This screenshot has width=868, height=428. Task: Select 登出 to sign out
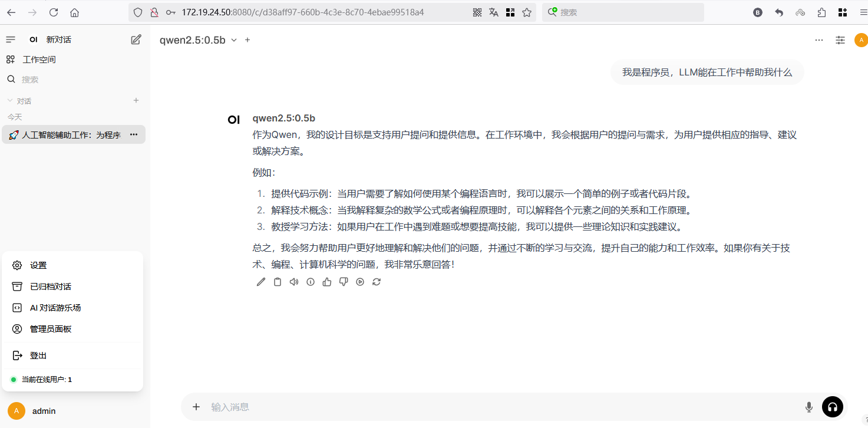pos(72,355)
